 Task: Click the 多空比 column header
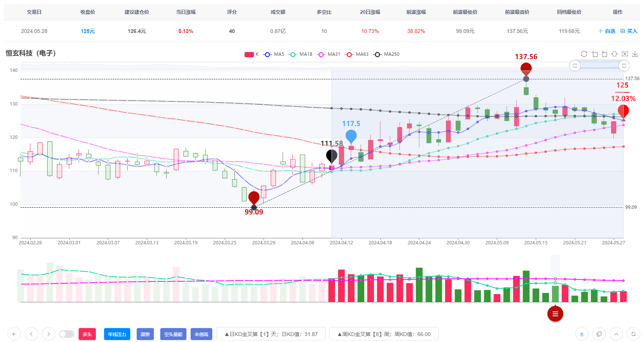324,12
